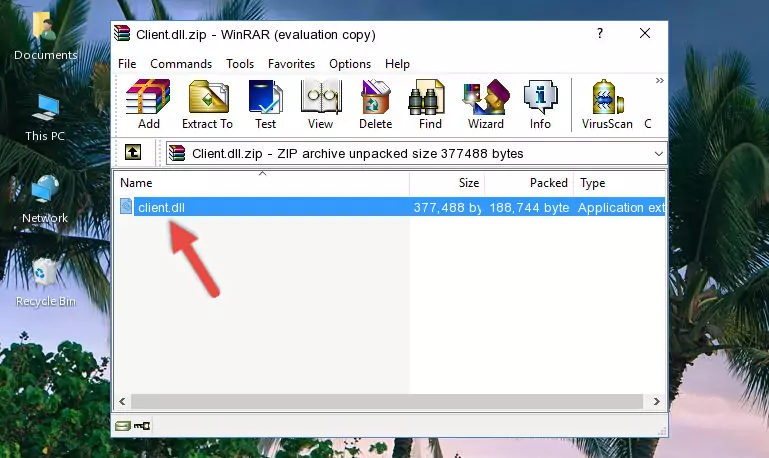769x458 pixels.
Task: Click the status bar disk drive icon
Action: (x=123, y=426)
